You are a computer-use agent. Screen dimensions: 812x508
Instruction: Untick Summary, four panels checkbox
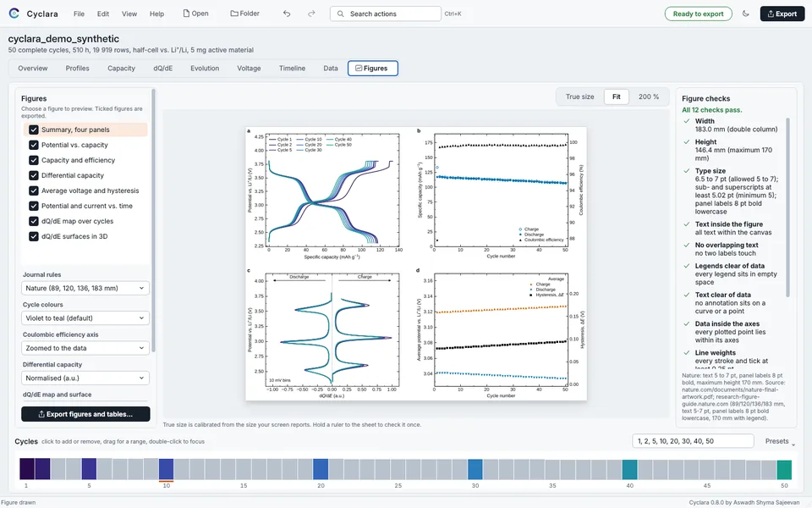point(34,130)
